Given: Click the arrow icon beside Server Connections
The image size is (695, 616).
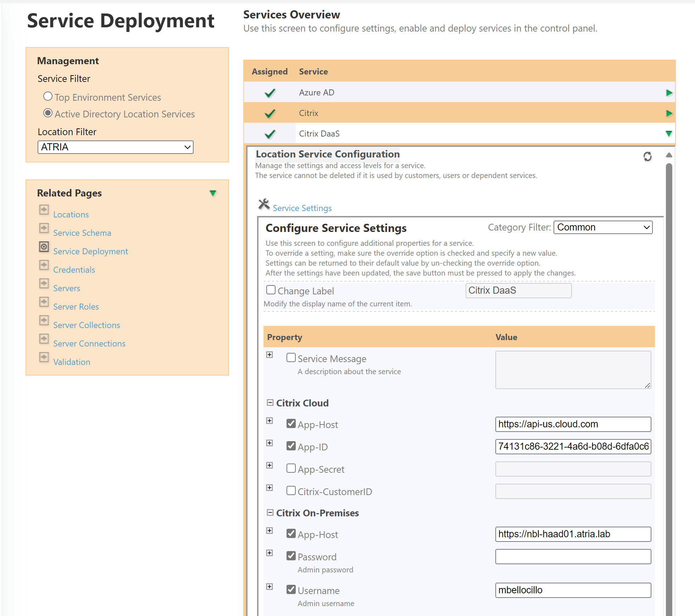Looking at the screenshot, I should pyautogui.click(x=44, y=339).
